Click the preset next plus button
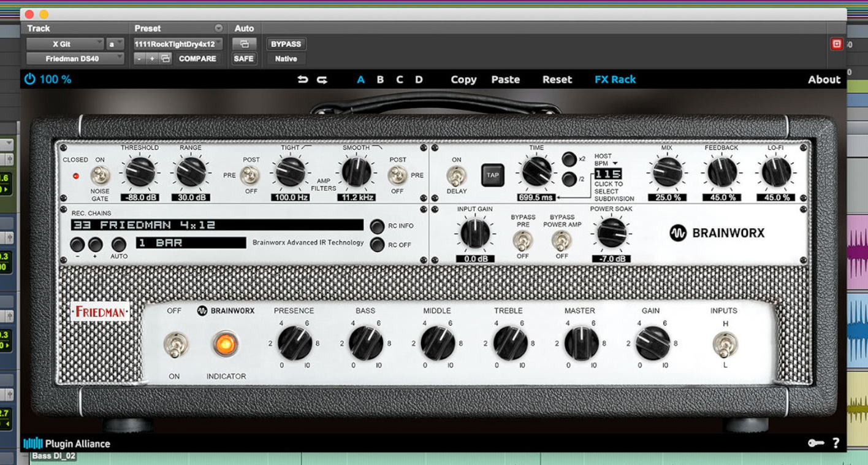The width and height of the screenshot is (868, 465). click(x=152, y=59)
